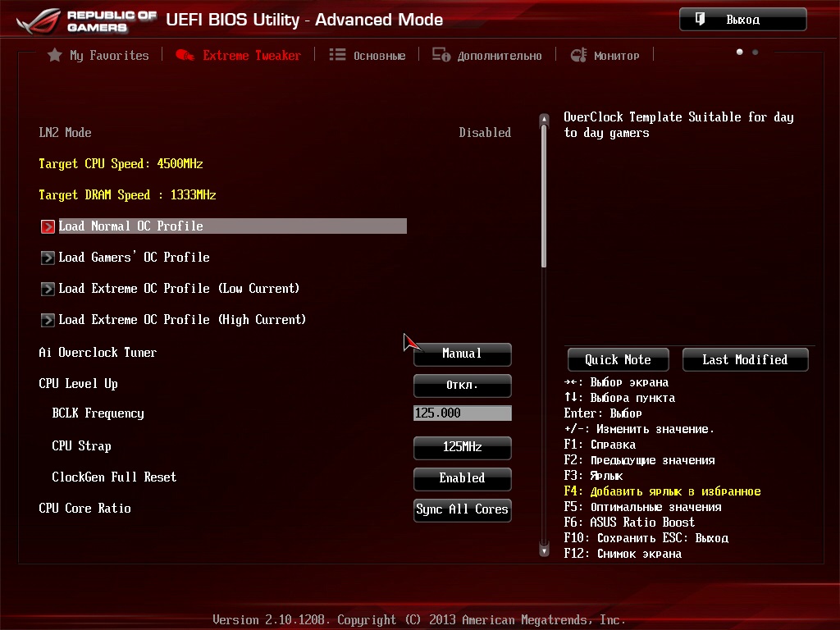This screenshot has width=840, height=630.
Task: Click the UEFI BIOS Utility - Advanced Mode title
Action: click(304, 20)
